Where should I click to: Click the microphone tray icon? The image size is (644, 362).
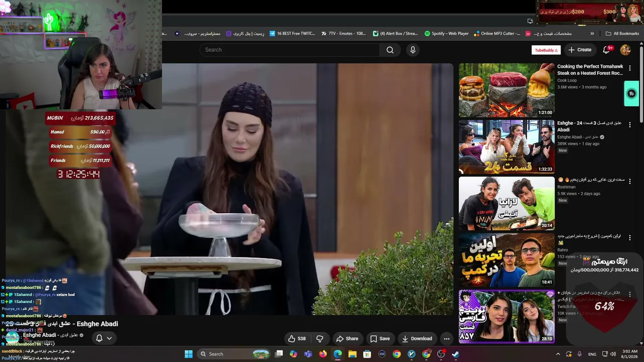pos(580,354)
